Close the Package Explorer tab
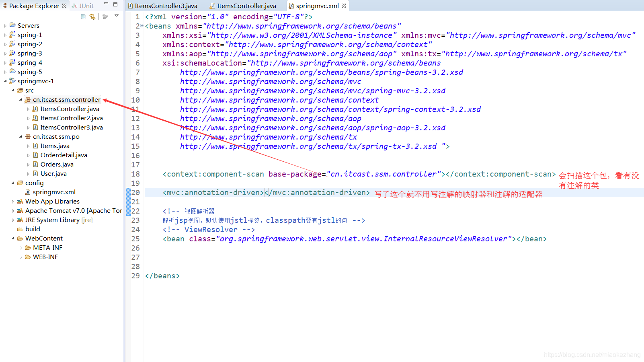The height and width of the screenshot is (362, 644). pos(64,6)
